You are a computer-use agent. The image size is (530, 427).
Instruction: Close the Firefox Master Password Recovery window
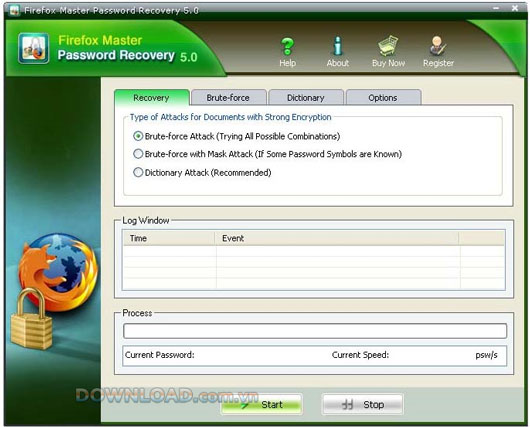click(x=515, y=8)
